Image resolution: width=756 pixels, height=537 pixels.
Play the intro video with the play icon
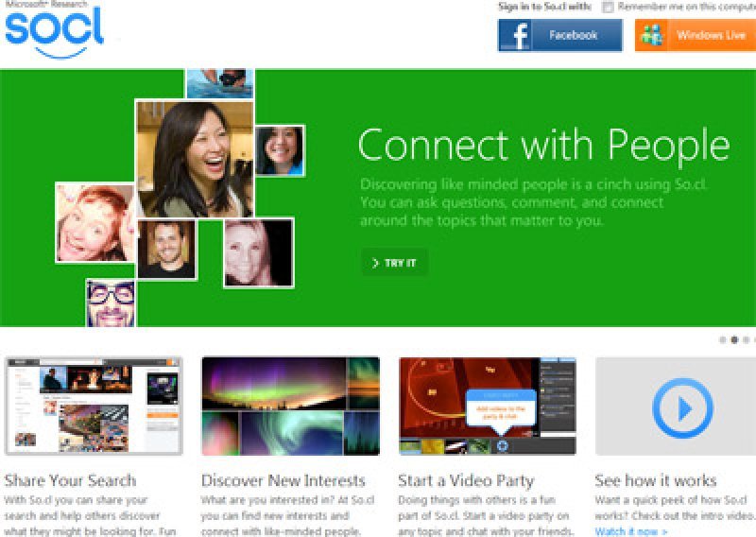(x=682, y=408)
